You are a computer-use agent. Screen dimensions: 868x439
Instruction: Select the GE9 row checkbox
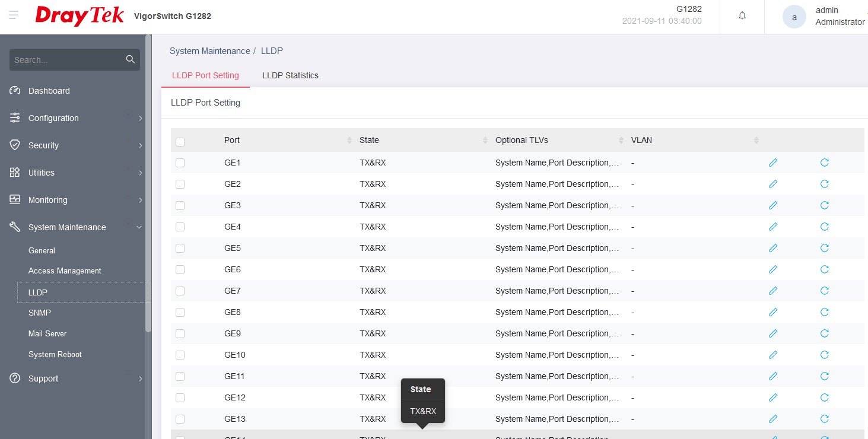click(x=180, y=333)
